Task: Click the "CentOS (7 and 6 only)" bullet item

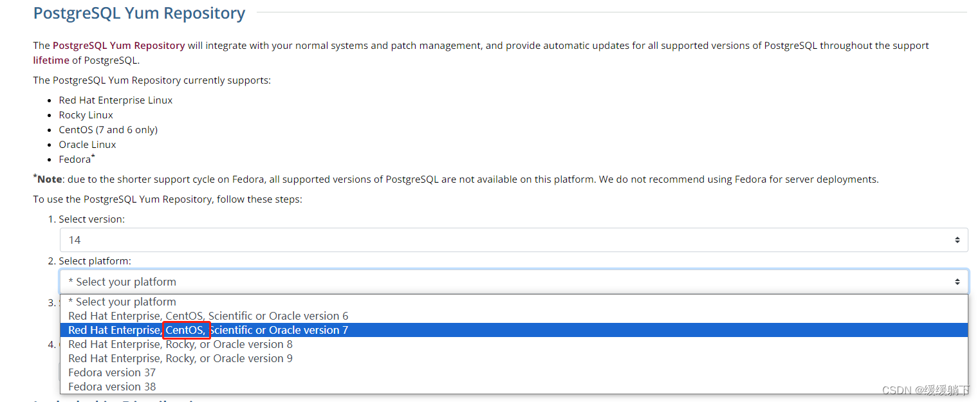Action: (x=108, y=130)
